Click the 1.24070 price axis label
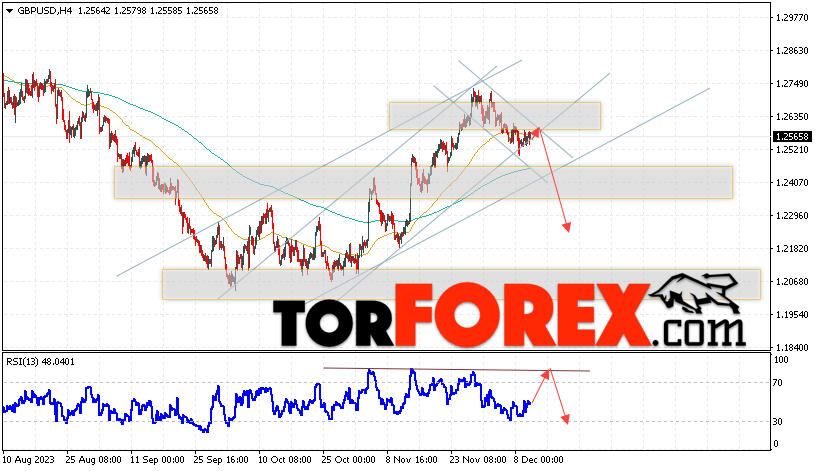This screenshot has width=816, height=471. pyautogui.click(x=792, y=183)
